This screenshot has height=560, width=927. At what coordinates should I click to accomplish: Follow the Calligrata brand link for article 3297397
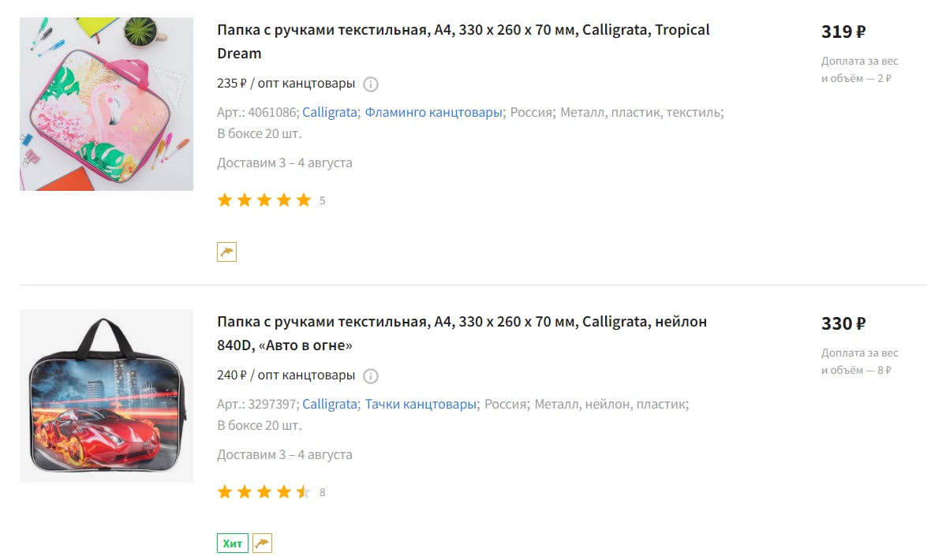click(329, 405)
